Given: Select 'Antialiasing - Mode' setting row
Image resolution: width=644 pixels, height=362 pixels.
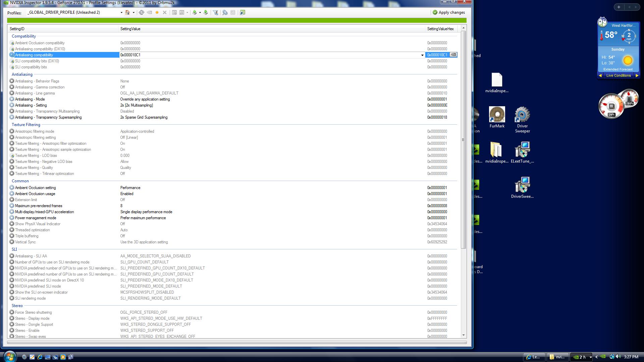Looking at the screenshot, I should point(233,99).
